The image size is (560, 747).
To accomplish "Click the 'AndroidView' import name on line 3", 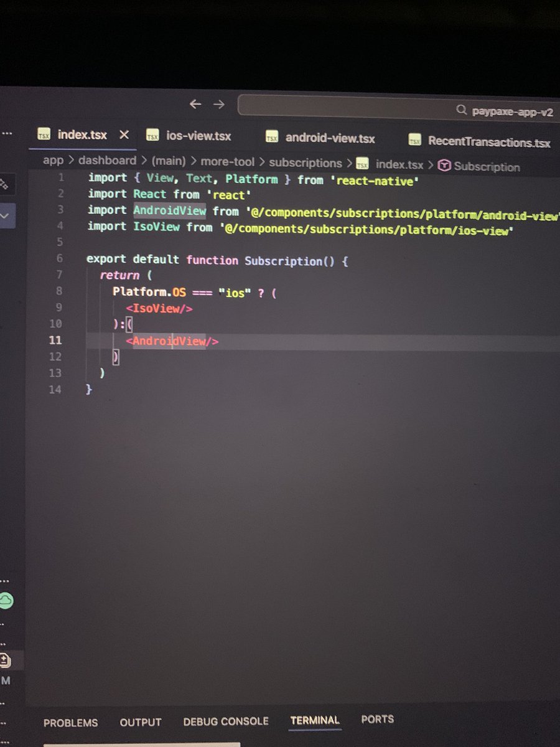I will click(169, 210).
